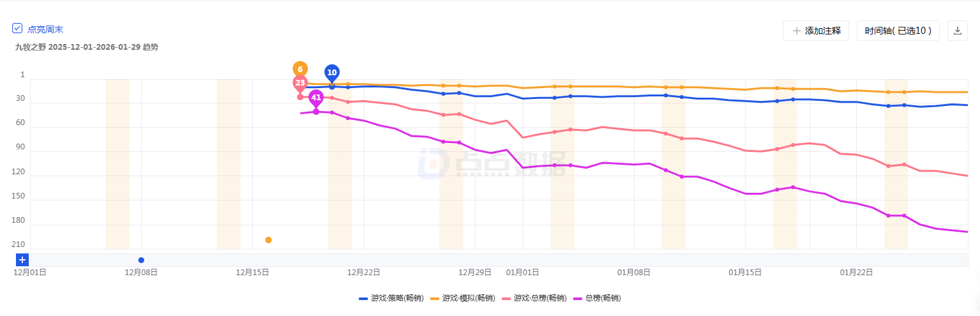
Task: Click the 九牧之野 trend chart title
Action: point(87,47)
